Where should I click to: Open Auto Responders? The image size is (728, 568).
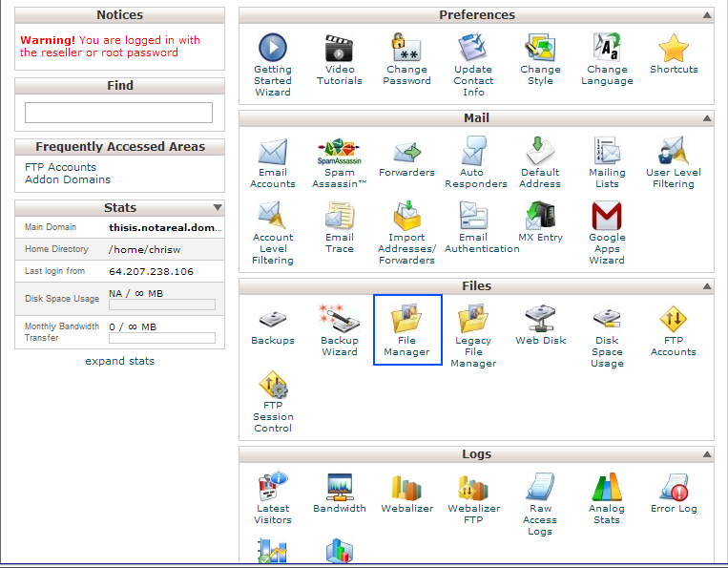coord(476,162)
